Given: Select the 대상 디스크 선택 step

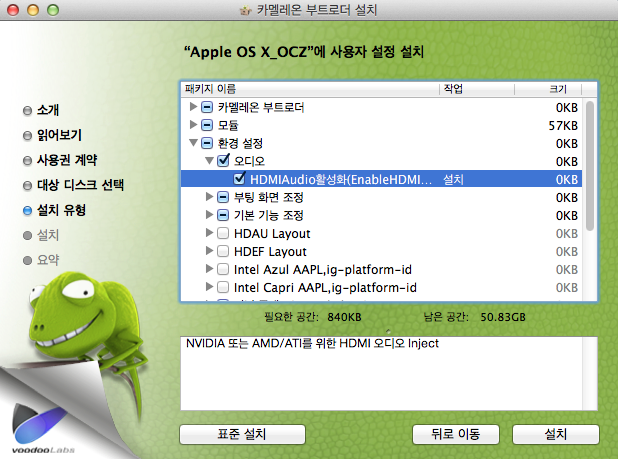Looking at the screenshot, I should (x=80, y=185).
